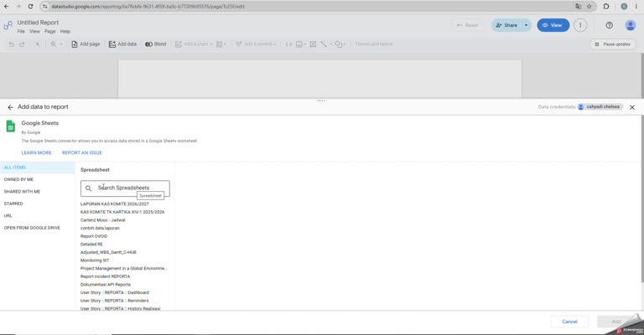
Task: Select the OWNED BY ME tab
Action: pos(38,179)
